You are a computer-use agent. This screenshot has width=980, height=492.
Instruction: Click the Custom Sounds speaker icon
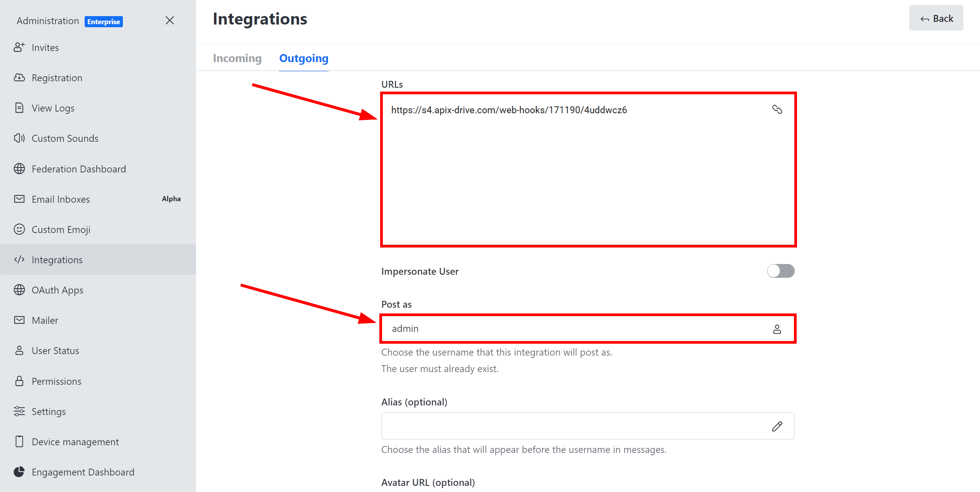pyautogui.click(x=19, y=138)
